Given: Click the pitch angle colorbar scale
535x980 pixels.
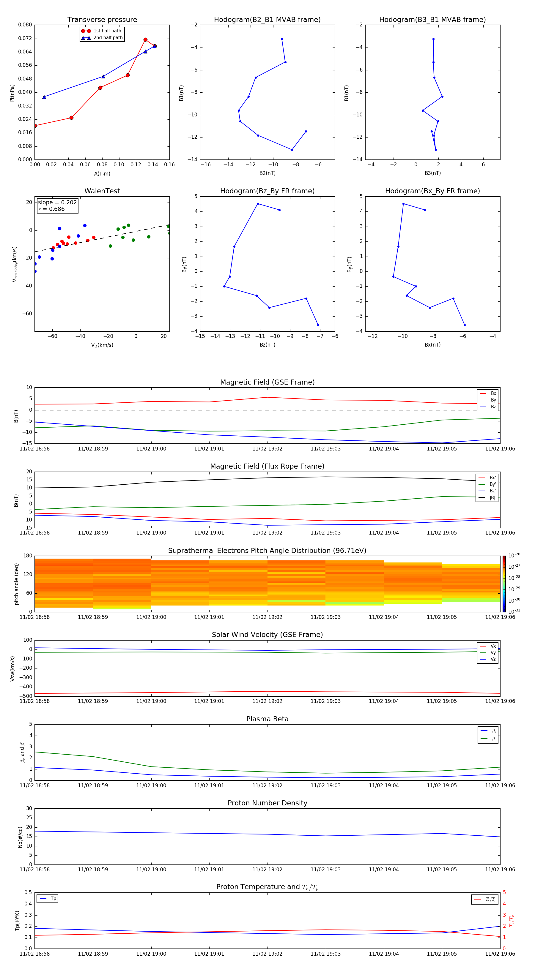Looking at the screenshot, I should [x=504, y=584].
